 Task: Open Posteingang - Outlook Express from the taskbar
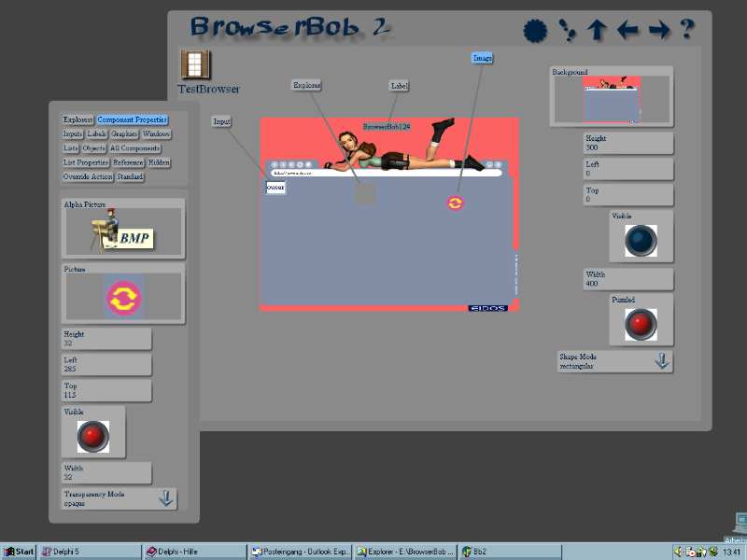point(300,552)
